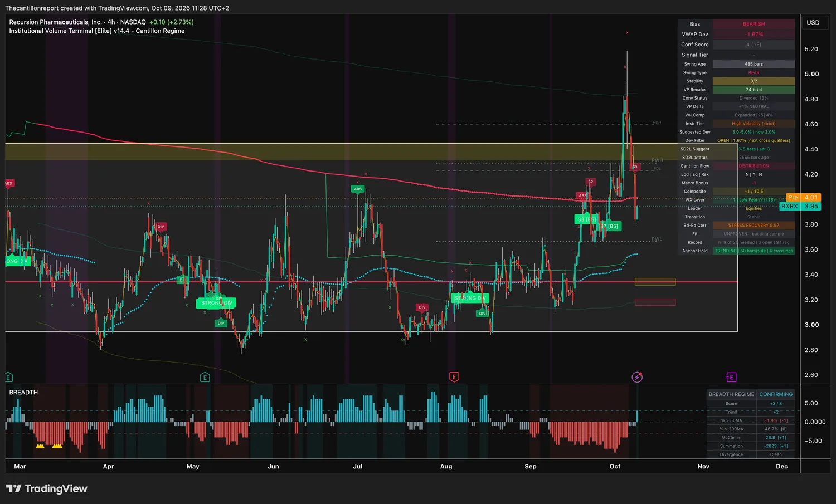Click the +0.10 (+2.73%) price change text
The width and height of the screenshot is (836, 504).
(172, 22)
